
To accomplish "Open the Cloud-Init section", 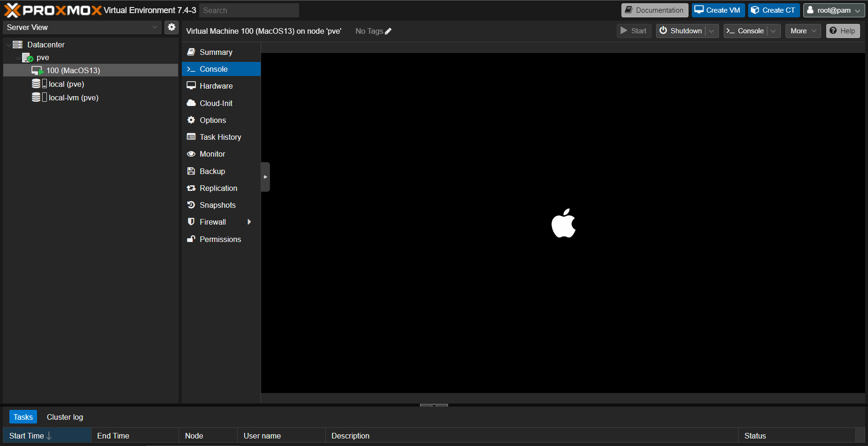I will coord(216,103).
